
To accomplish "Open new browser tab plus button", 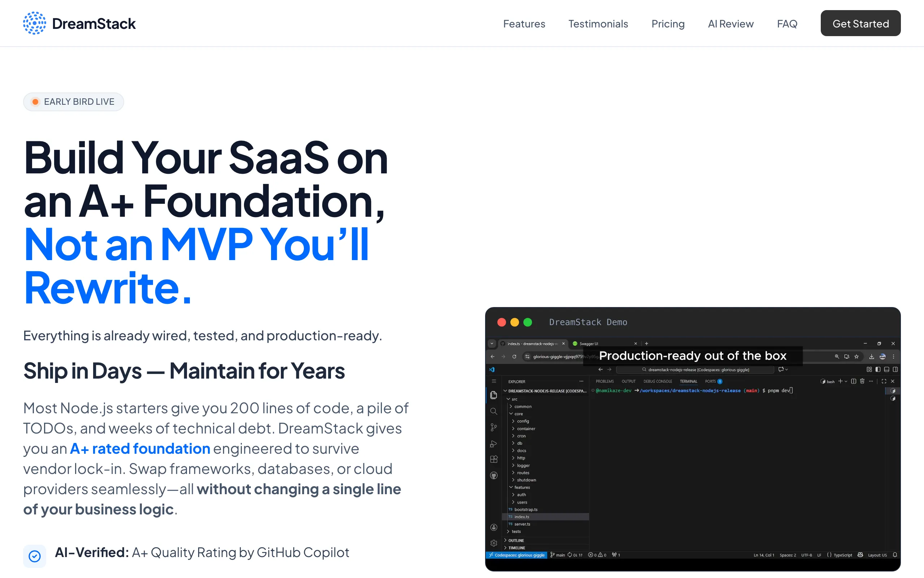I will point(646,343).
